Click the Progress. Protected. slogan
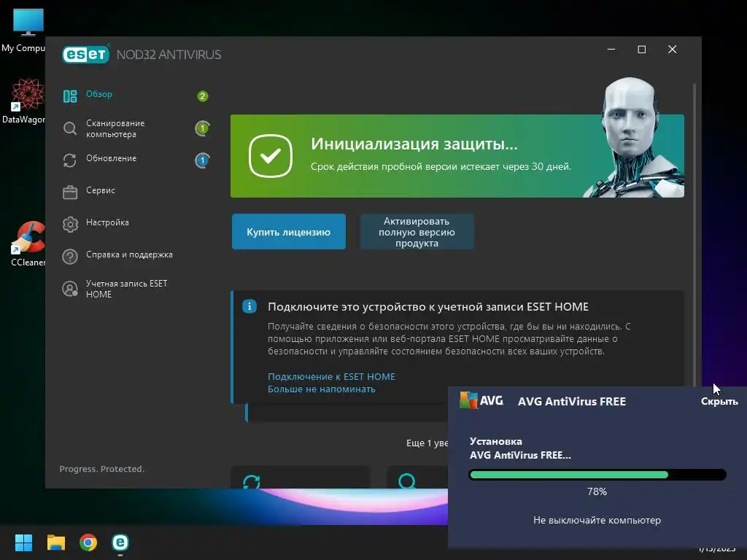Screen dimensions: 747x560 [x=101, y=469]
